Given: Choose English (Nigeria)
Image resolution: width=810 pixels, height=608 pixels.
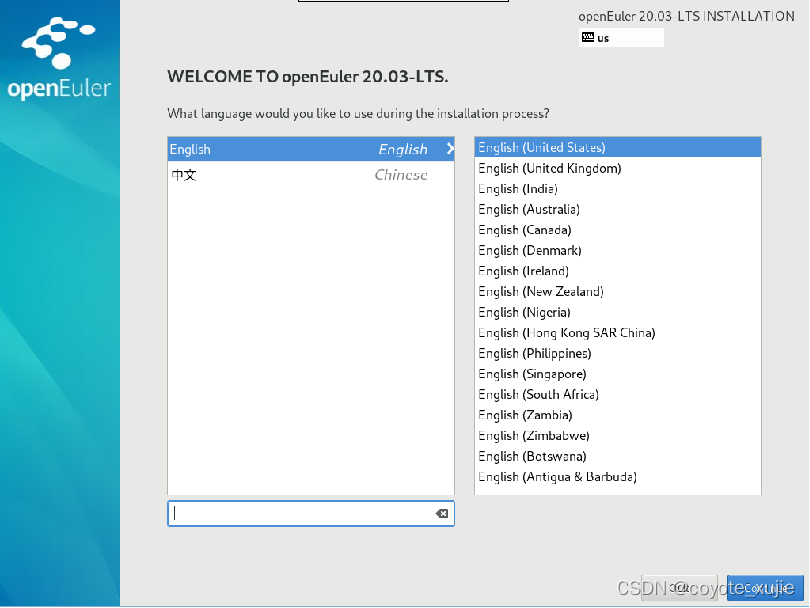Looking at the screenshot, I should pyautogui.click(x=618, y=312).
